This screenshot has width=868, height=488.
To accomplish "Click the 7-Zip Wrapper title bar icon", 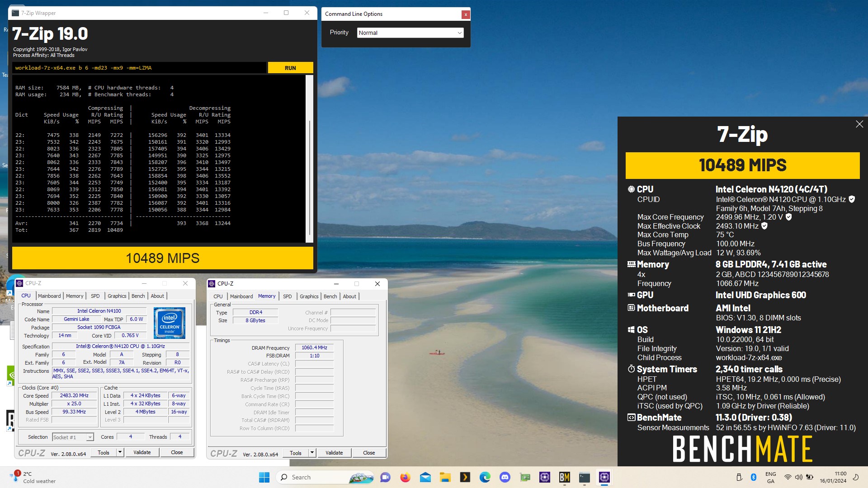I will 15,13.
